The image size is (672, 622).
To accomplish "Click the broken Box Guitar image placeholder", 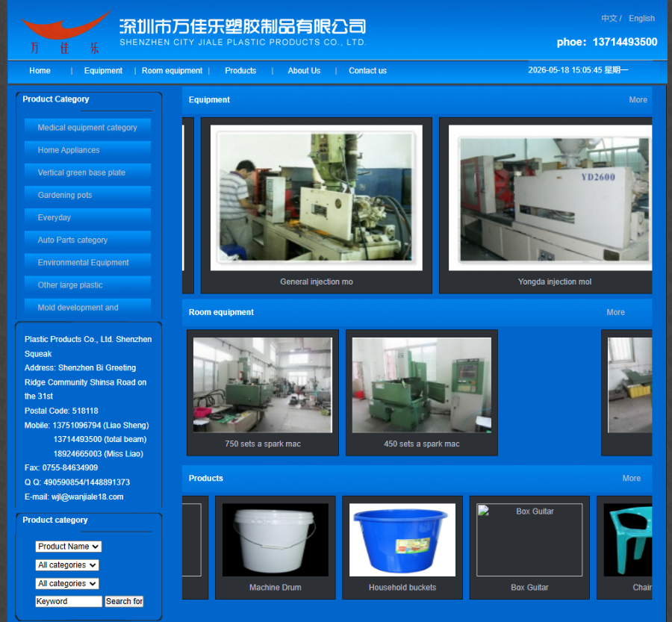I will point(529,540).
